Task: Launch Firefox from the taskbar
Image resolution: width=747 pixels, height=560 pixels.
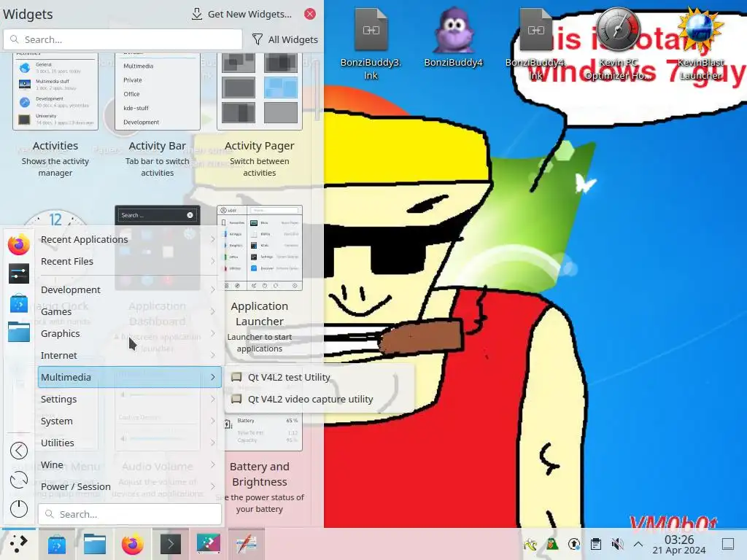Action: [x=133, y=544]
